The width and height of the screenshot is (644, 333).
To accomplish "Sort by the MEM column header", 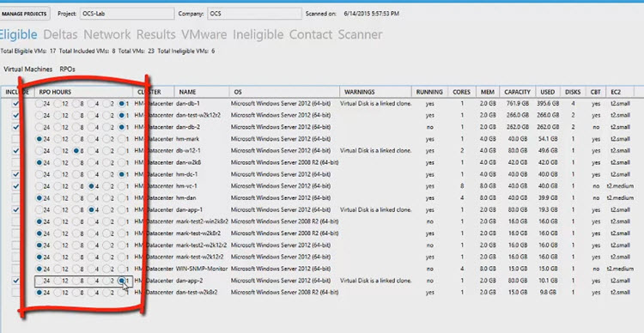I will tap(488, 92).
